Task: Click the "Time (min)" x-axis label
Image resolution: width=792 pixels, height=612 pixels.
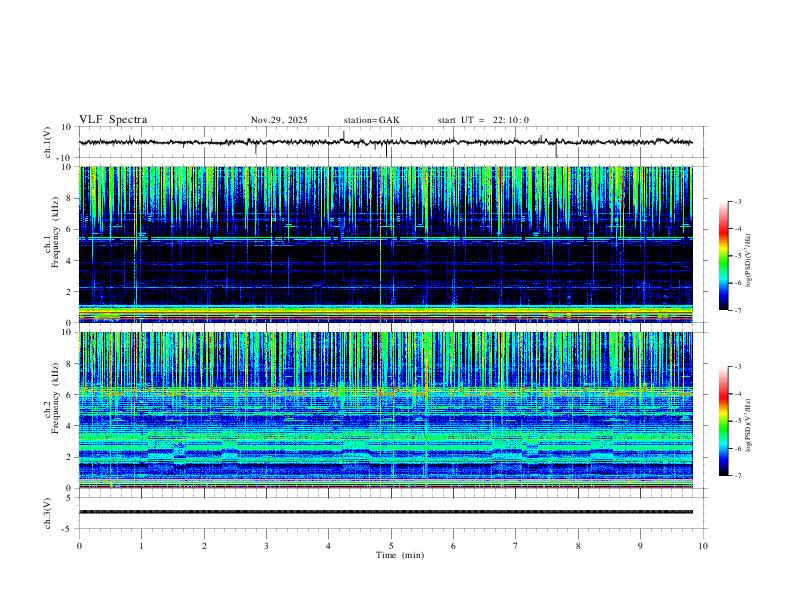Action: [x=400, y=555]
